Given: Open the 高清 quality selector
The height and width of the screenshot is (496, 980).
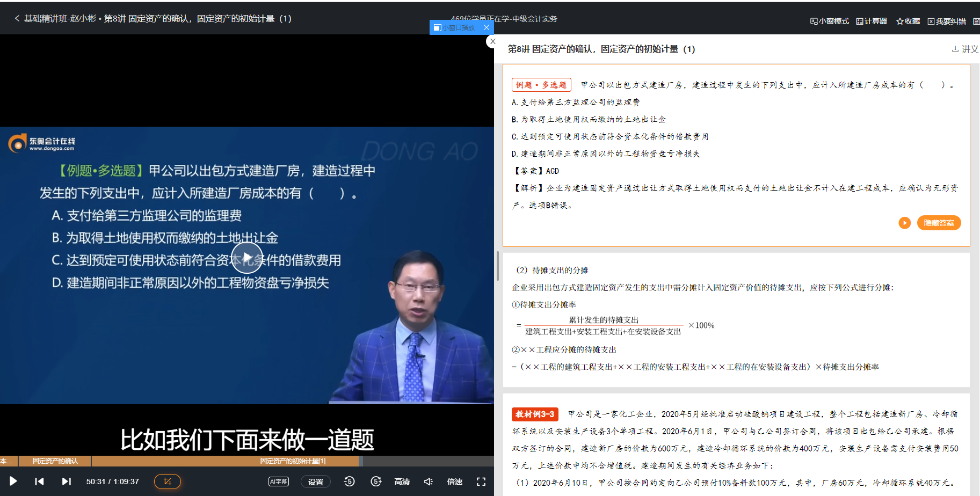Looking at the screenshot, I should click(x=402, y=482).
